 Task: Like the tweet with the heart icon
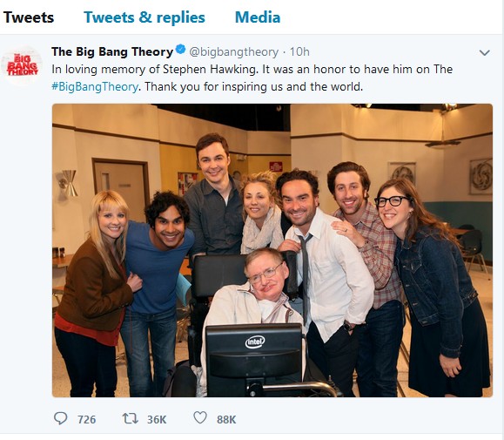[x=200, y=418]
